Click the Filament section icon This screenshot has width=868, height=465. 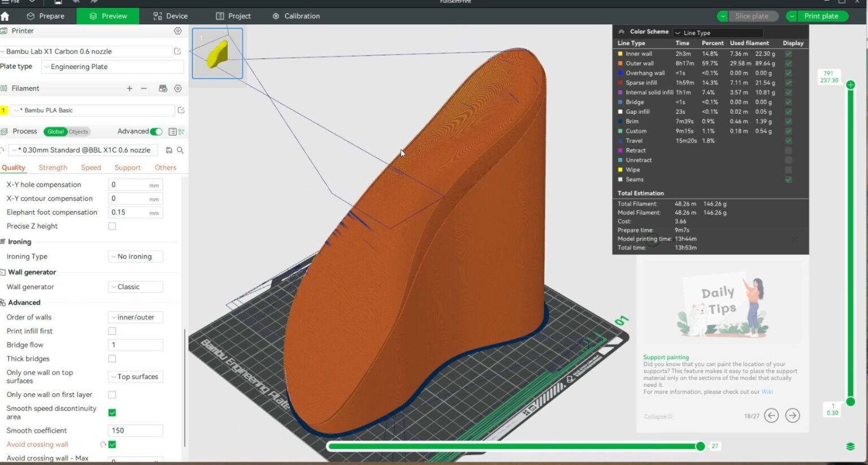pos(4,89)
